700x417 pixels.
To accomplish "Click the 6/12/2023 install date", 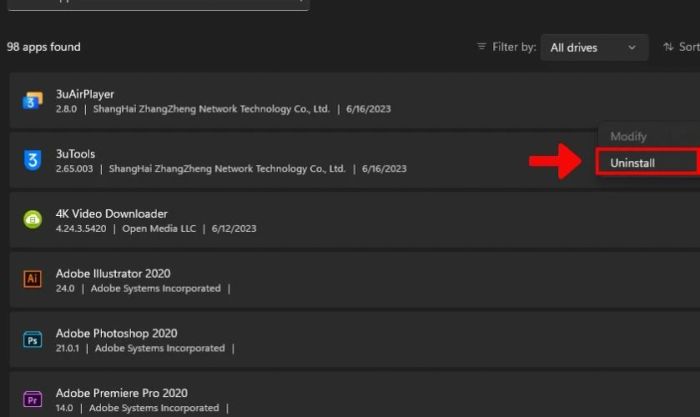I will [x=234, y=229].
